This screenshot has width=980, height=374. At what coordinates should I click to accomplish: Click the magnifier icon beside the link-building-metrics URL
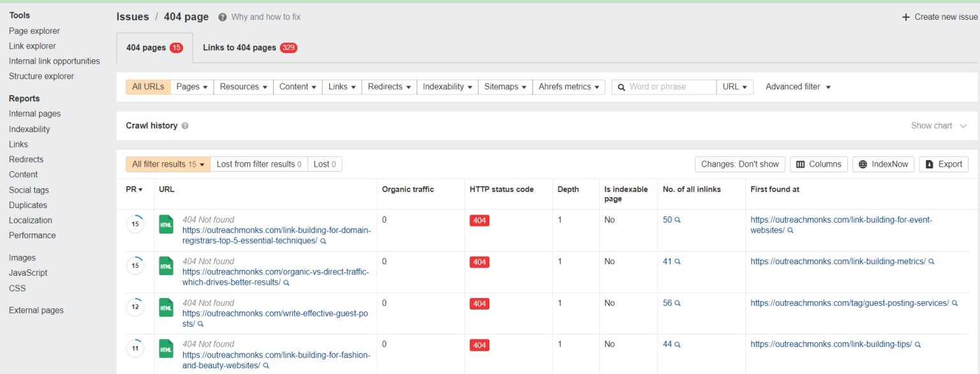tap(932, 261)
